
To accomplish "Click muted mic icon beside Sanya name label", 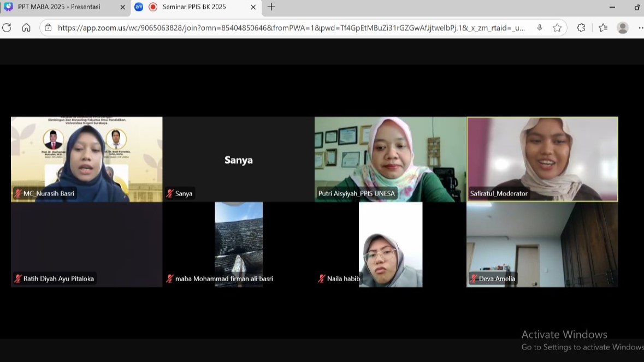I will [170, 193].
